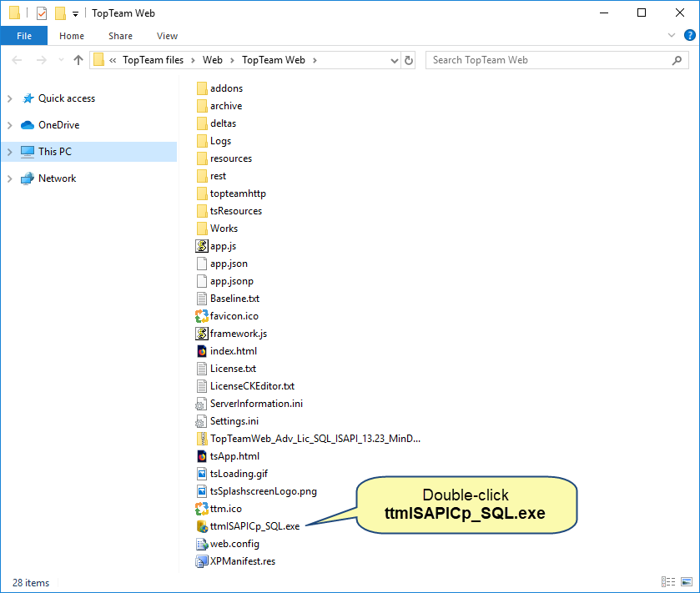700x593 pixels.
Task: Select tsApp.html file
Action: (228, 455)
